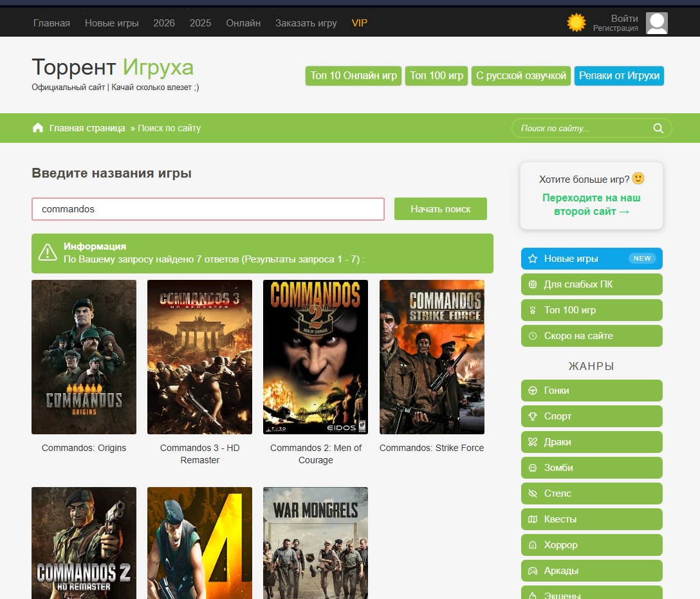Screen dimensions: 700x599
Task: Open Топ 100 игр header button
Action: 436,75
